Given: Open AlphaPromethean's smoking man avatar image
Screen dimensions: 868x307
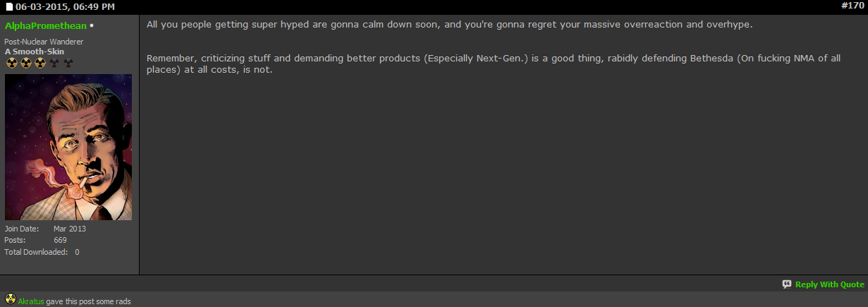Looking at the screenshot, I should click(x=68, y=147).
